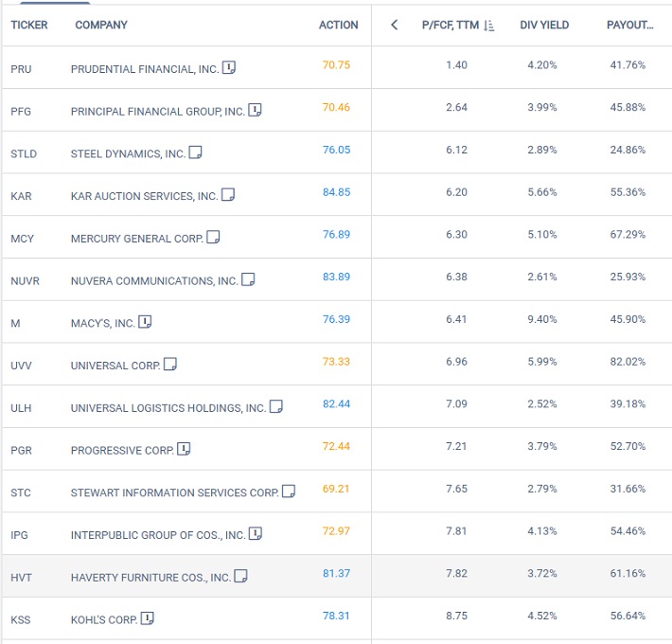The width and height of the screenshot is (672, 644).
Task: Sort by the COMPANY column header
Action: (101, 25)
